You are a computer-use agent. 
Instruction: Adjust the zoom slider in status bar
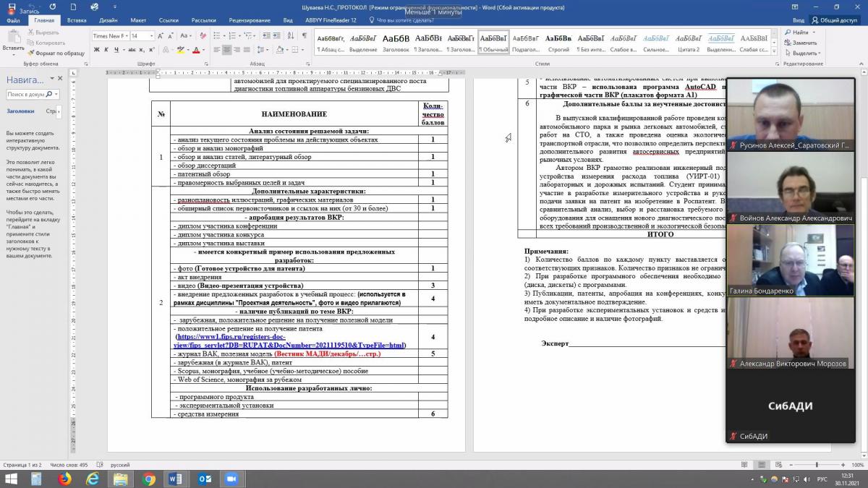click(x=817, y=465)
